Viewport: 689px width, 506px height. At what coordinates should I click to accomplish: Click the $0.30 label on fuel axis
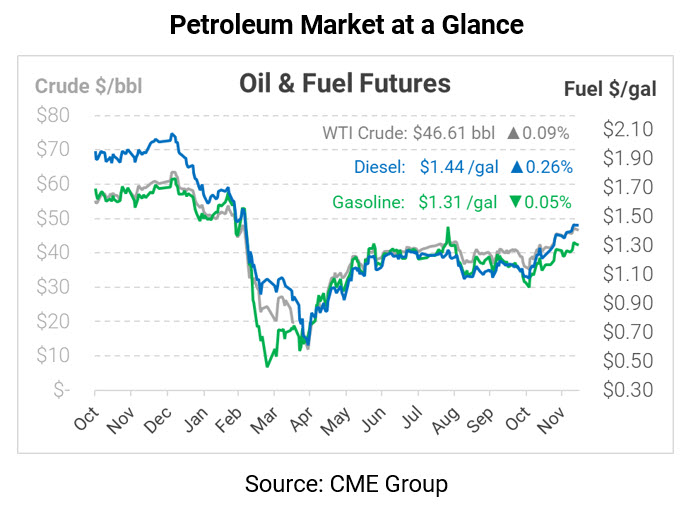click(628, 389)
